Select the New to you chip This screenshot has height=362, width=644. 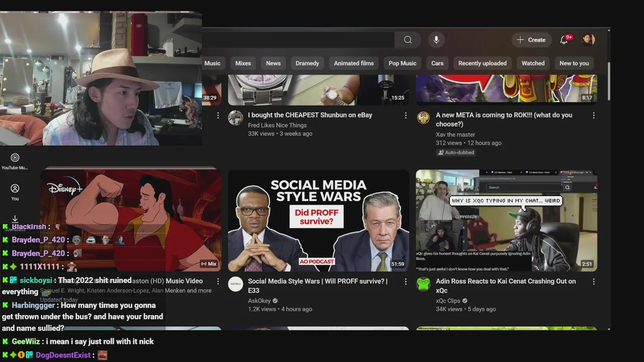[x=574, y=63]
